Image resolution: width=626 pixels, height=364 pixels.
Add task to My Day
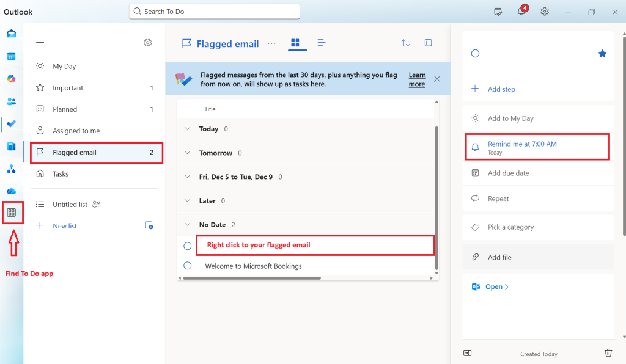pyautogui.click(x=538, y=118)
